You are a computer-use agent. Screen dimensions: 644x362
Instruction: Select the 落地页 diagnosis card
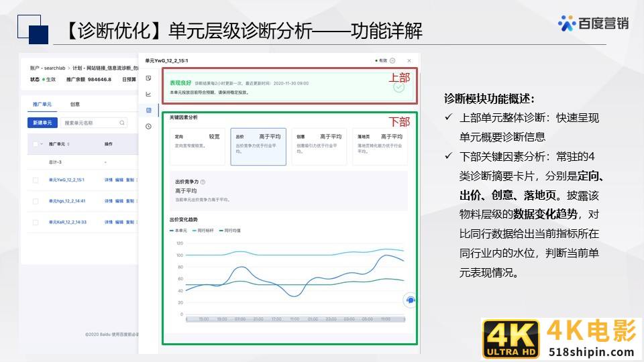pos(380,147)
